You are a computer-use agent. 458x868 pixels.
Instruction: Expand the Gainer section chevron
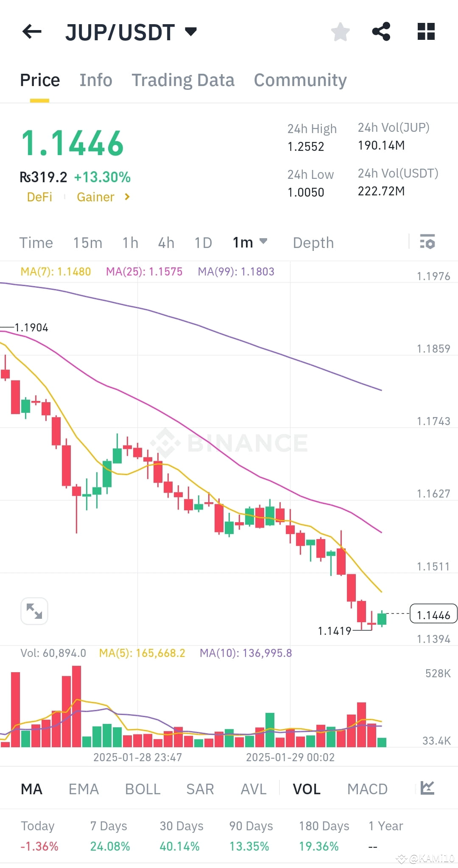pos(127,197)
